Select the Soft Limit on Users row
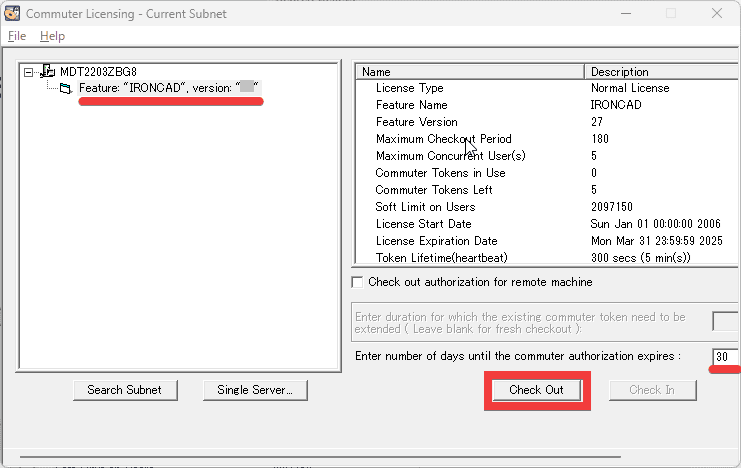The width and height of the screenshot is (741, 468). [x=547, y=207]
